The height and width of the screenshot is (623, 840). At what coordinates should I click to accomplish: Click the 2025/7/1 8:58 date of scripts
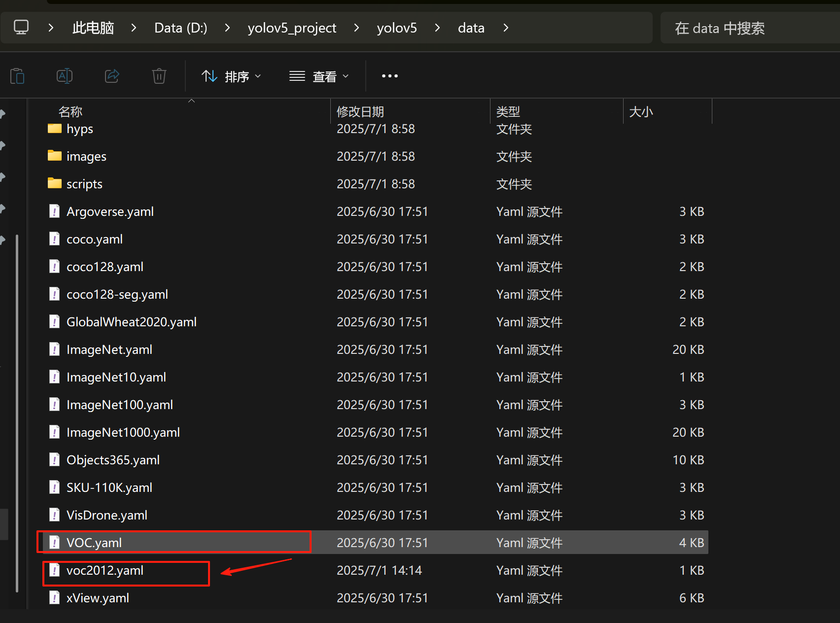376,184
